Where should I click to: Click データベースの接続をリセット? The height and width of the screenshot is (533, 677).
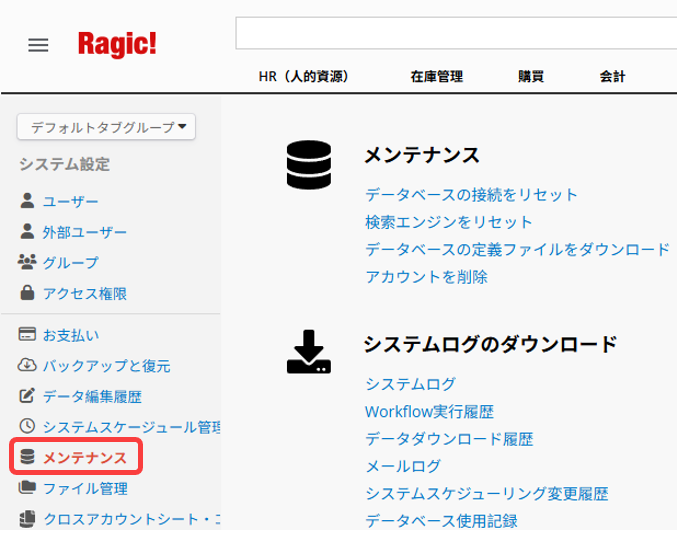(x=471, y=195)
